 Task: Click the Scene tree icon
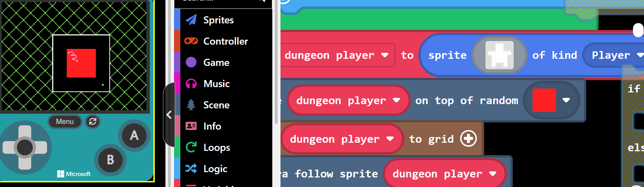tap(191, 105)
